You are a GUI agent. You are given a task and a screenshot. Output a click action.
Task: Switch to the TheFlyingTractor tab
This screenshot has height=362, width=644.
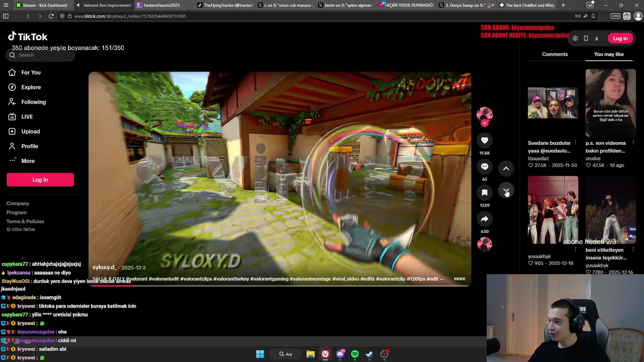coord(224,5)
